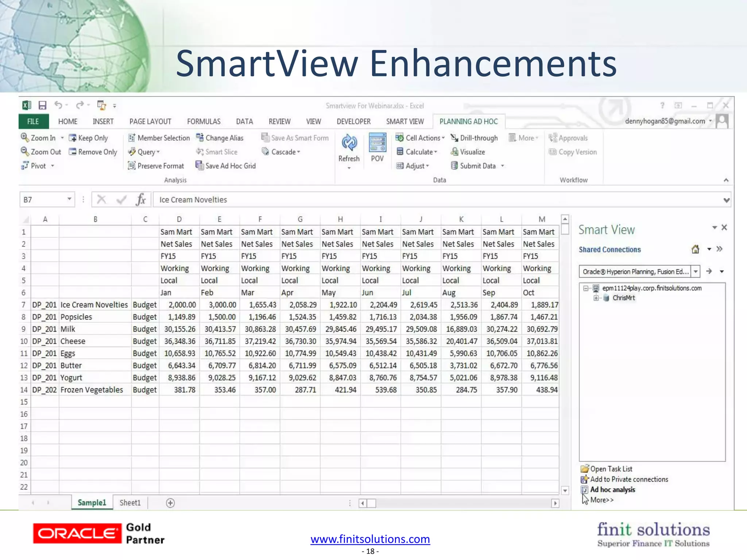Click the Visualize command
The width and height of the screenshot is (747, 560).
click(x=468, y=152)
